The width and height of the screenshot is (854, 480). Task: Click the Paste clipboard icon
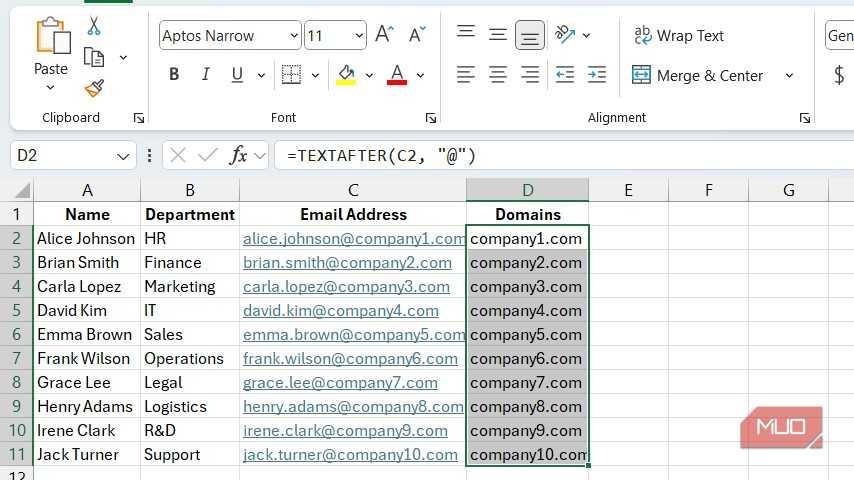[53, 36]
